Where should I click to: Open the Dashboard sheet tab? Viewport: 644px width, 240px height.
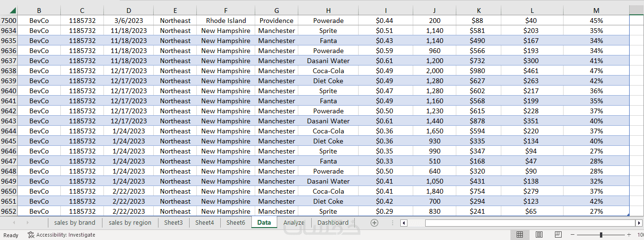(333, 223)
